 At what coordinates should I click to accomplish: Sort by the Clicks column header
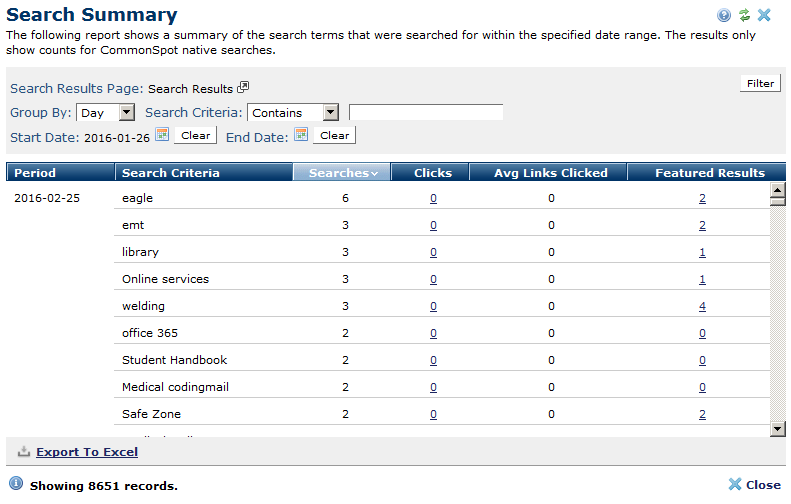click(x=430, y=173)
